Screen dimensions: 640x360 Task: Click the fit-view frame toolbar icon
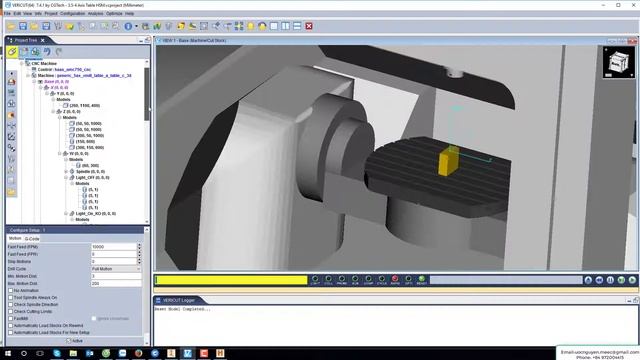pyautogui.click(x=204, y=26)
